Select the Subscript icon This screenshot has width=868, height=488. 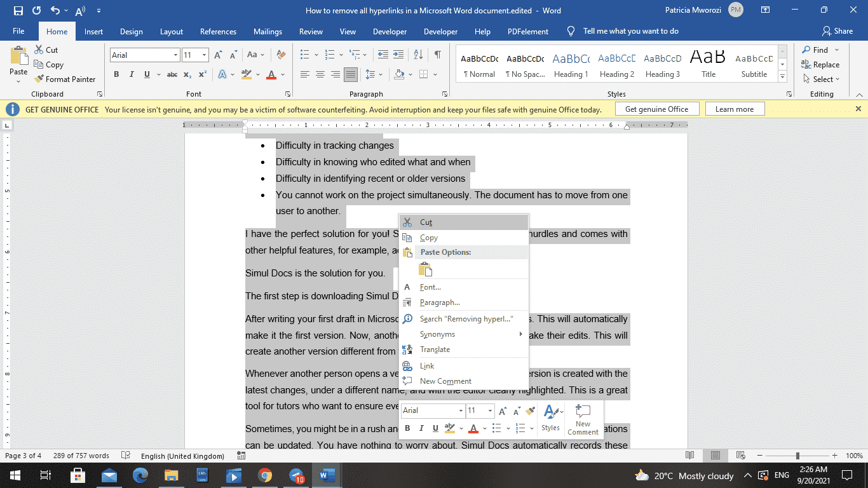coord(187,74)
